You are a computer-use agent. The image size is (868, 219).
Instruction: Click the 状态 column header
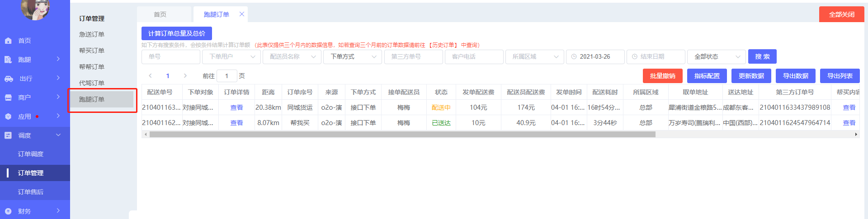(x=441, y=92)
